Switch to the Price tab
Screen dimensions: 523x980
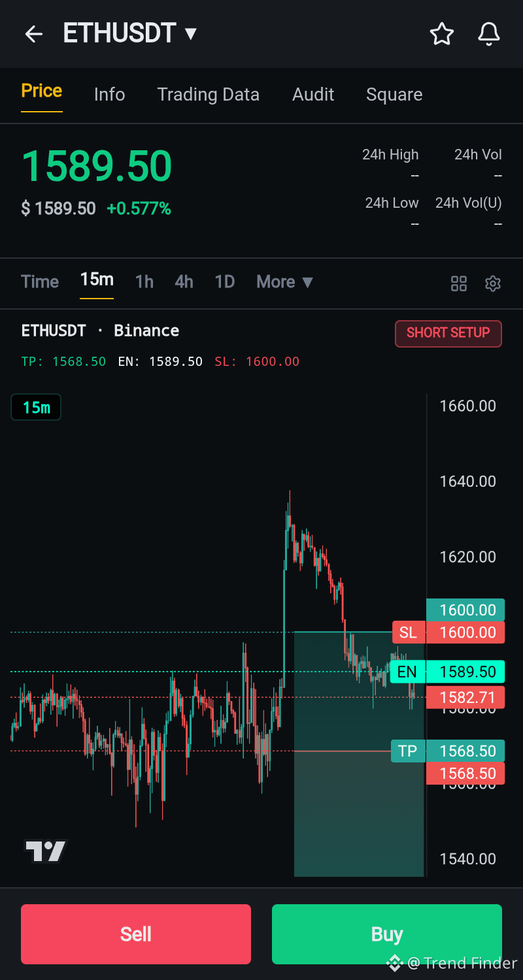pyautogui.click(x=42, y=91)
